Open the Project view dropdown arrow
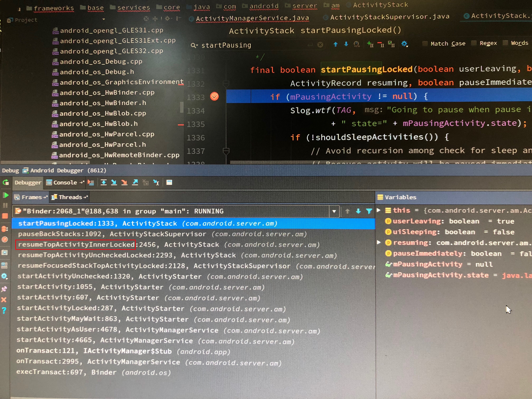532x399 pixels. 104,19
